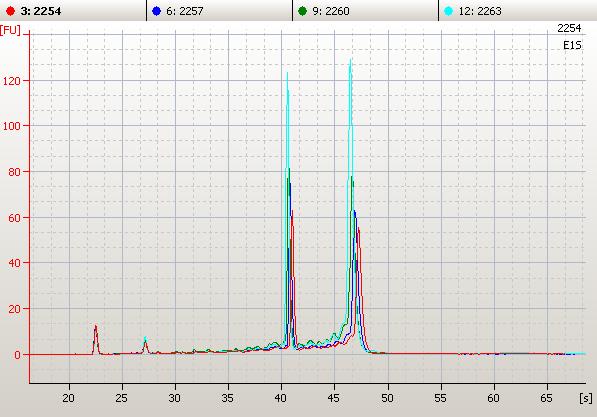Click the blue dot for sample 2257
Viewport: 597px width, 417px height.
[x=156, y=11]
